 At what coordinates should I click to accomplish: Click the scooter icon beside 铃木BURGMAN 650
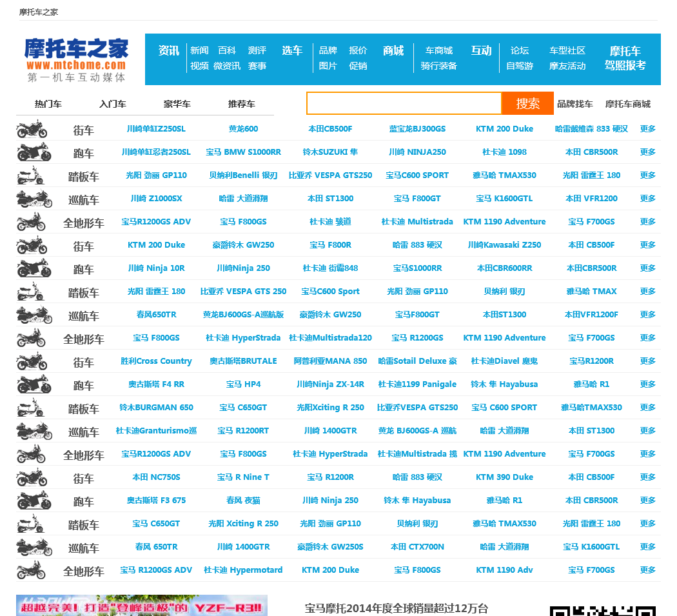tap(30, 408)
